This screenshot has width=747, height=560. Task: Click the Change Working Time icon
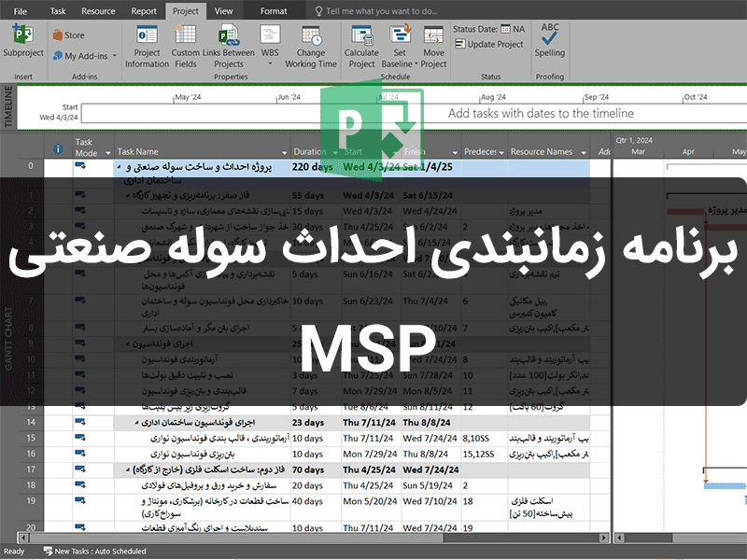tap(311, 45)
